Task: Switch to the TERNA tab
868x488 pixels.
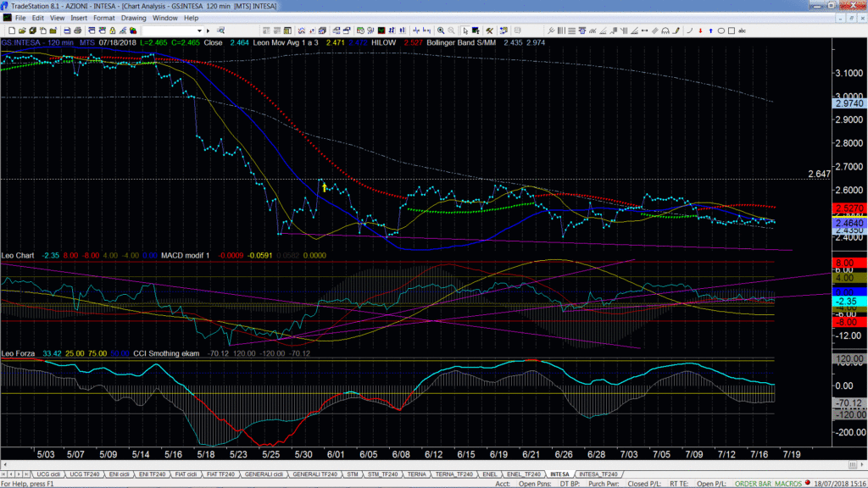Action: point(417,474)
